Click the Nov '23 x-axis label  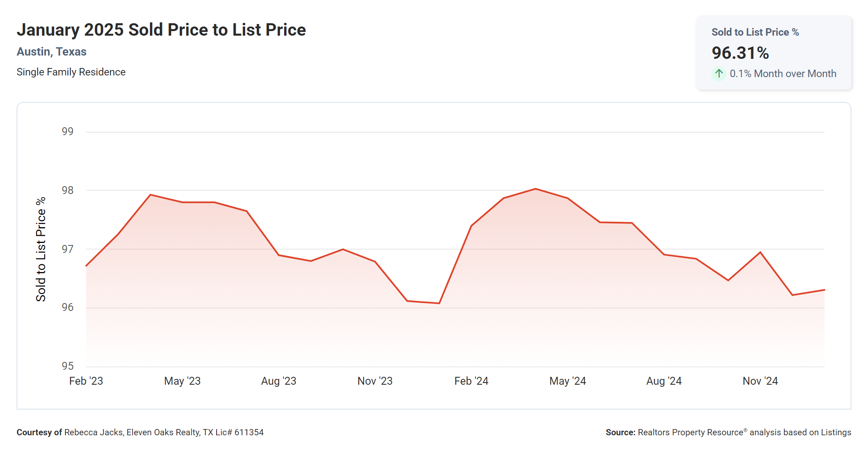375,381
